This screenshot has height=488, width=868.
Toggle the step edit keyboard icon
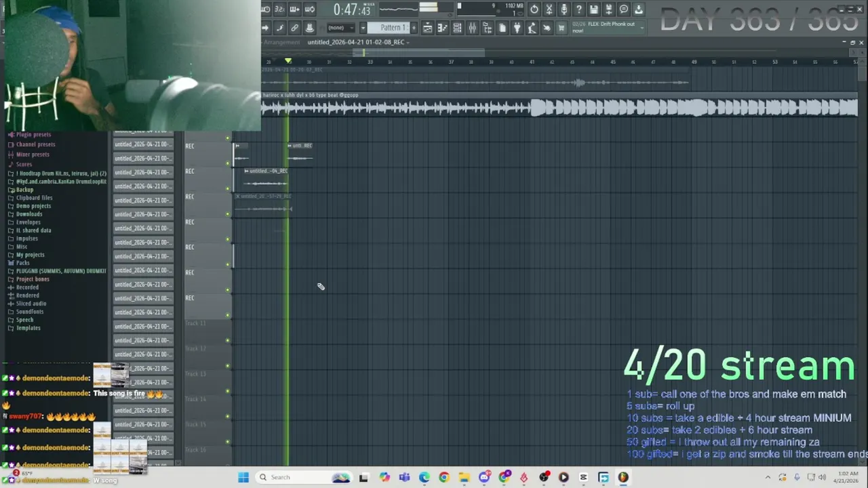[294, 9]
